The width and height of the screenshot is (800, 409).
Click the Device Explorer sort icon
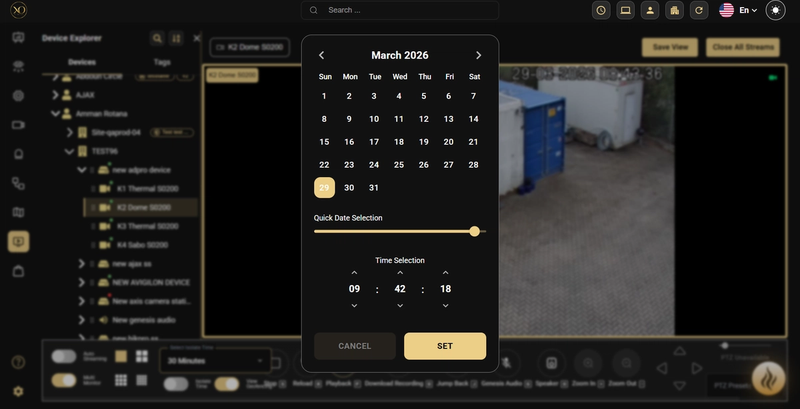[176, 38]
